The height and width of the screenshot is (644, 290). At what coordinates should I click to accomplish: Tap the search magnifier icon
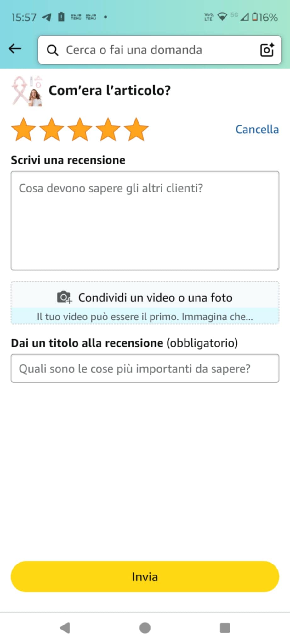point(53,50)
